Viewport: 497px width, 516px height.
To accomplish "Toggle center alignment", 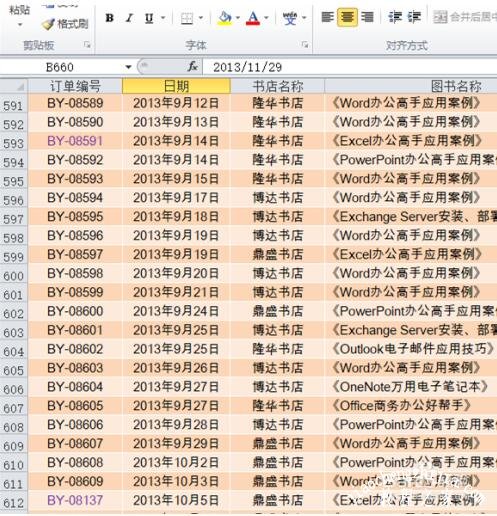I will [347, 17].
